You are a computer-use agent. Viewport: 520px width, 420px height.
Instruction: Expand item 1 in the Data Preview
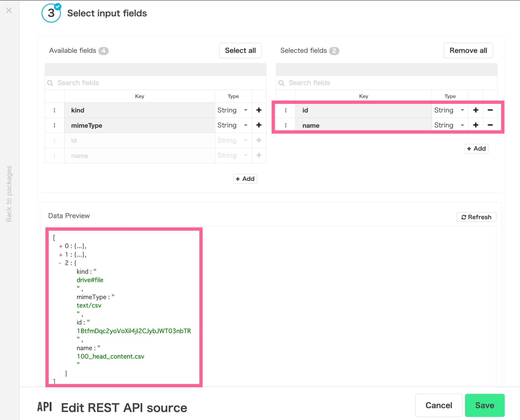[61, 255]
